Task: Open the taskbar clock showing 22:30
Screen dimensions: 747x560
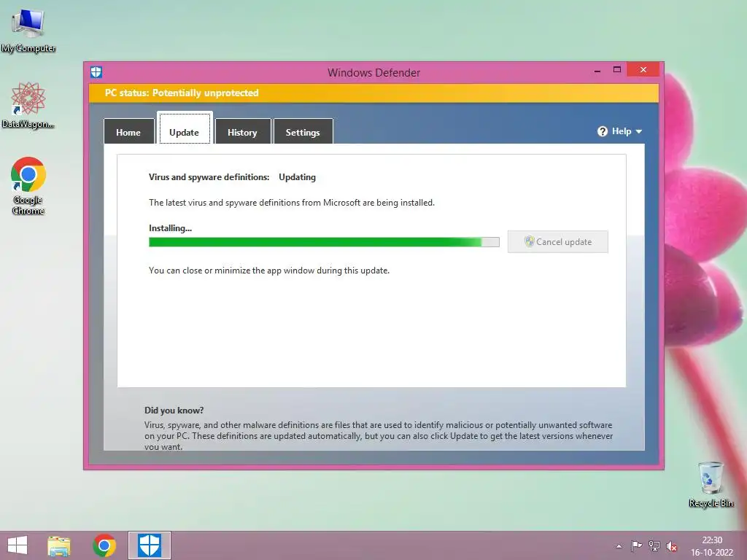Action: [712, 546]
